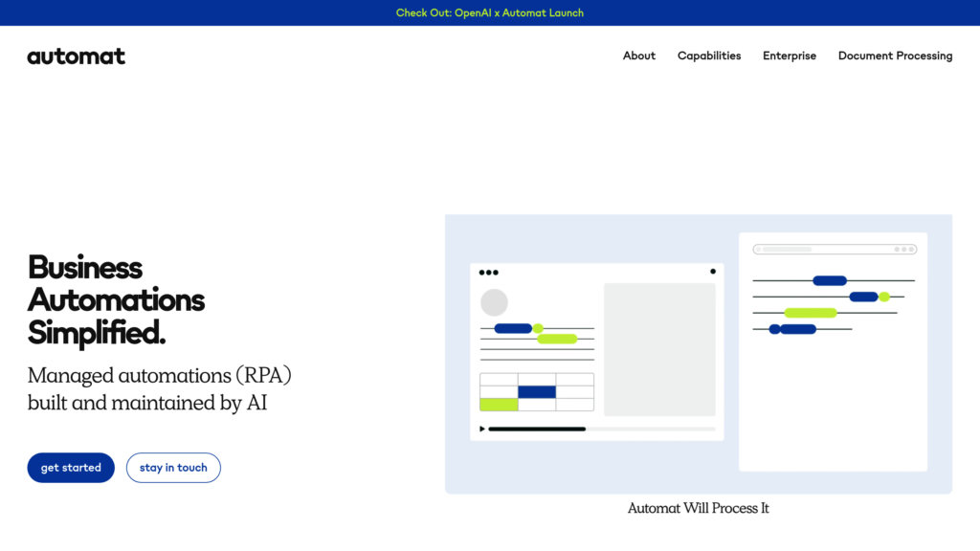This screenshot has height=551, width=980.
Task: Click the three-dot icon in mock window
Action: click(488, 273)
